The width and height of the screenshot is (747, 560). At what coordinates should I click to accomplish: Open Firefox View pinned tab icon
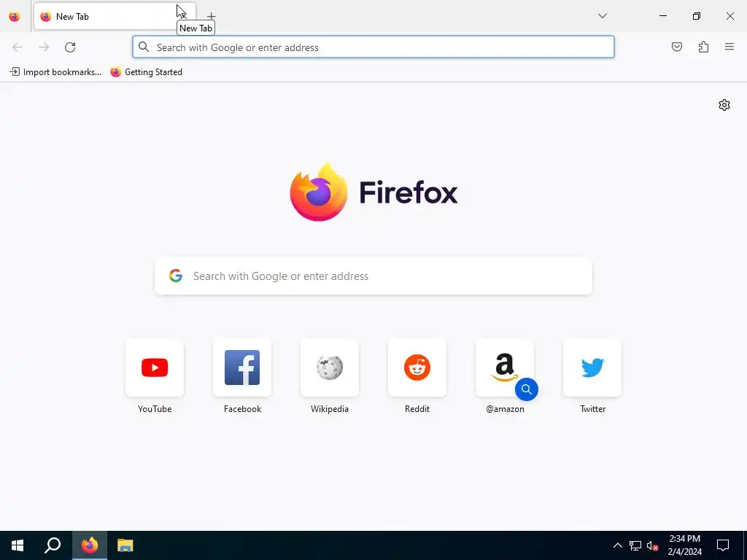[15, 16]
